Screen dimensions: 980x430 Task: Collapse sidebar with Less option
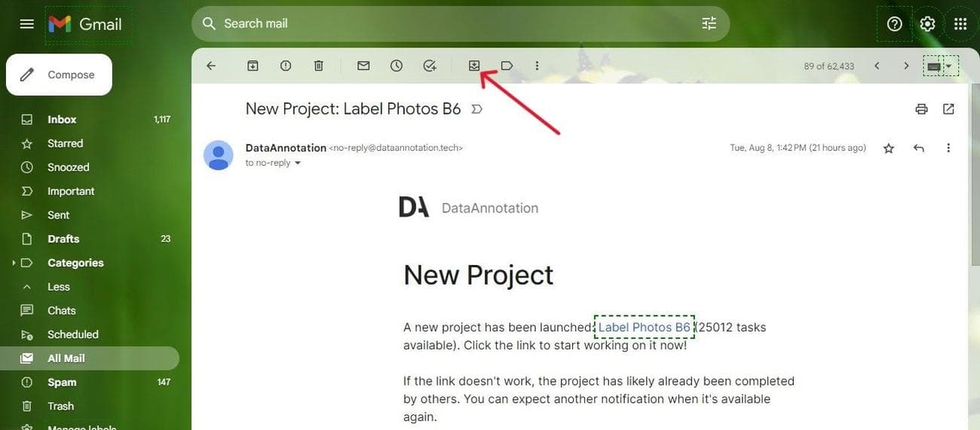click(58, 287)
